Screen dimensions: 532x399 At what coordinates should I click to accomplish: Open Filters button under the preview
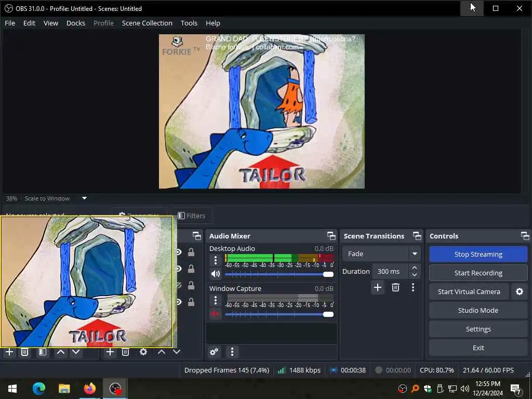click(192, 216)
